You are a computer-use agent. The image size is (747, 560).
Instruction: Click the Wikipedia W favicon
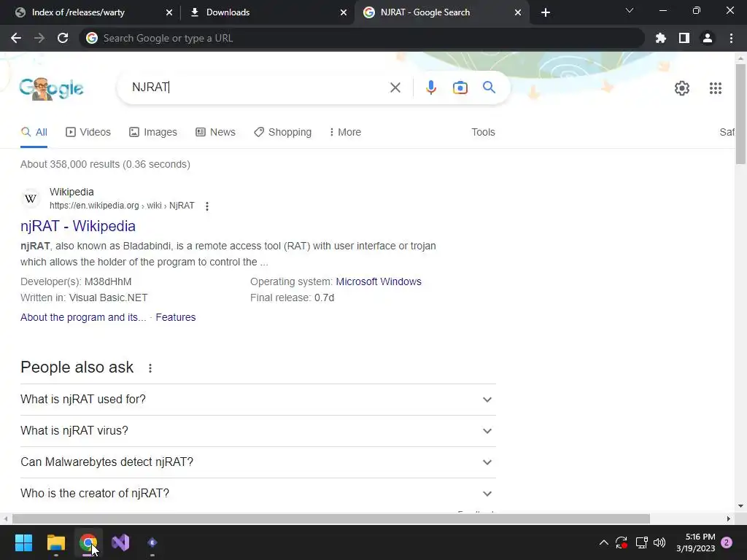point(31,198)
